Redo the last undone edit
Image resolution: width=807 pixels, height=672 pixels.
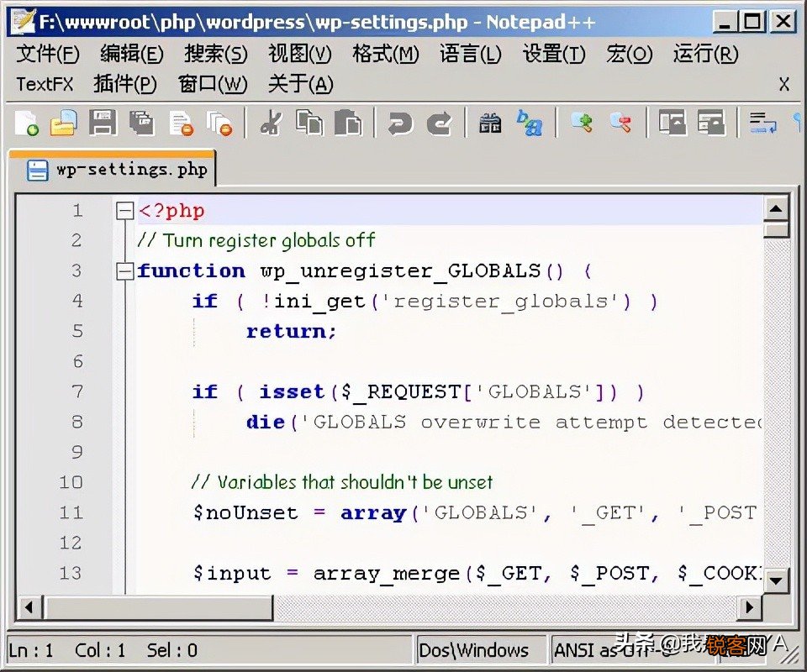[439, 123]
